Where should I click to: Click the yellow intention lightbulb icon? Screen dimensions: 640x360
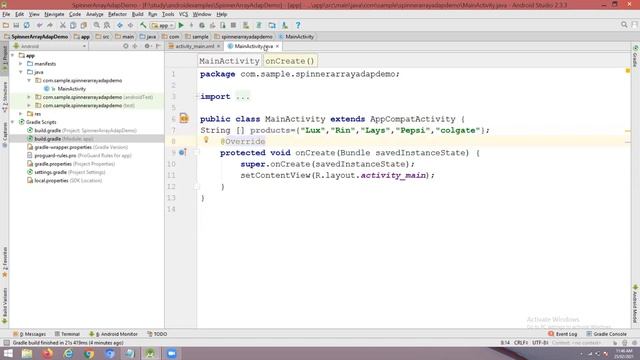206,140
